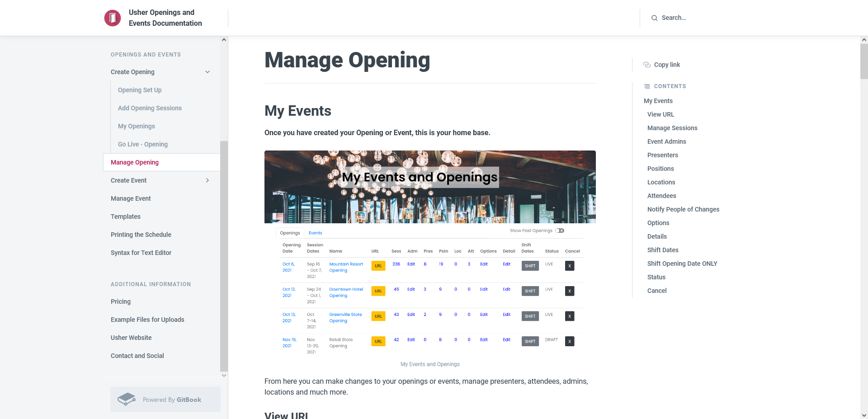Jump to Status section
Viewport: 868px width, 419px height.
pyautogui.click(x=656, y=277)
